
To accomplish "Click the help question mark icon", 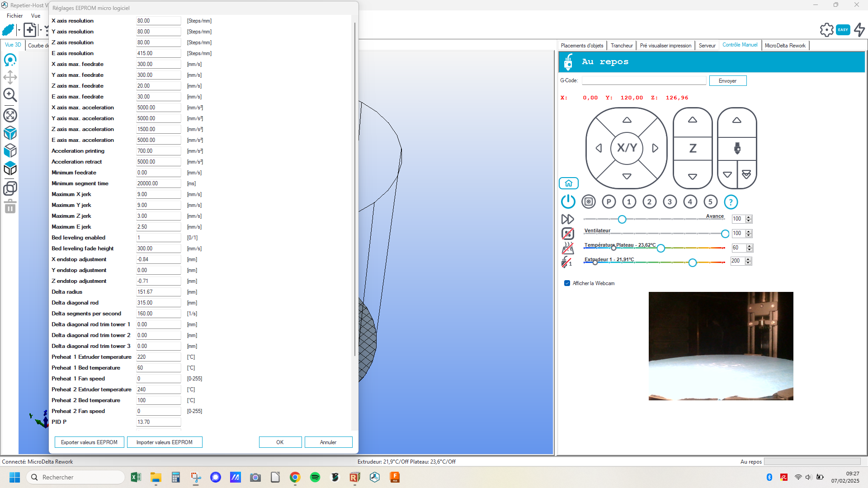I will click(731, 202).
